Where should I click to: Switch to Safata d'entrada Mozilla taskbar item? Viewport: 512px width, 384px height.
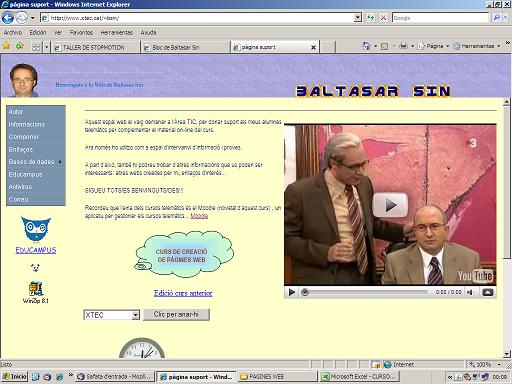coord(115,377)
